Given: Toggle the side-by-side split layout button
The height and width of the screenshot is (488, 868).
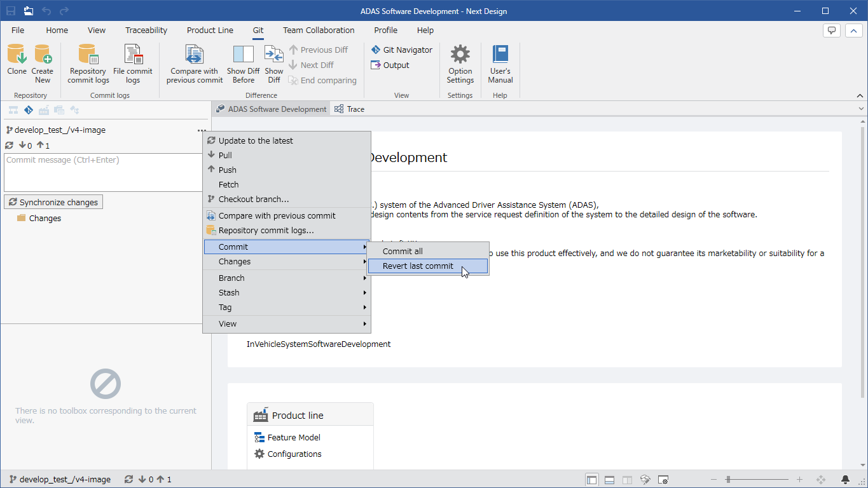Looking at the screenshot, I should (627, 480).
